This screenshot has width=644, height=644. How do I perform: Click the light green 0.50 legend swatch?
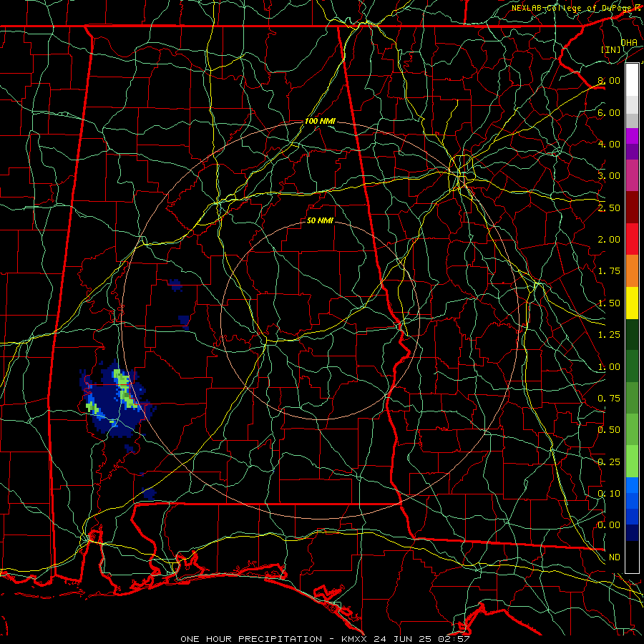[x=632, y=429]
